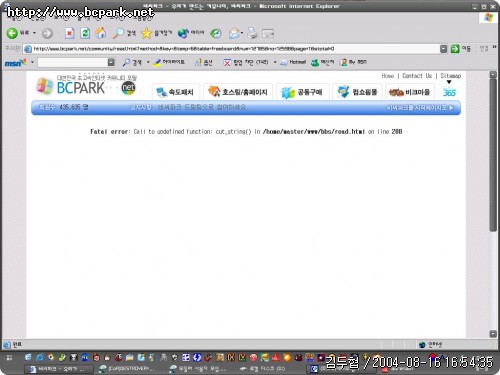Open dropdown next to MSN search button
The height and width of the screenshot is (375, 500).
tap(148, 62)
